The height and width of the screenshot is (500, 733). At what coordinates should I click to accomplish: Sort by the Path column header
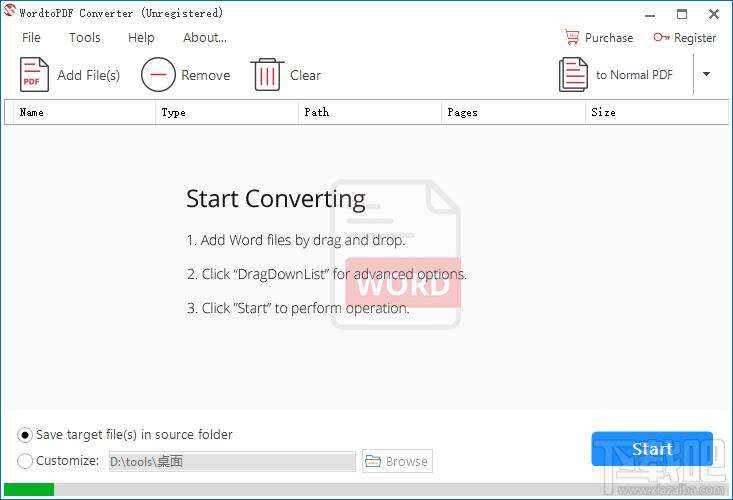[370, 112]
